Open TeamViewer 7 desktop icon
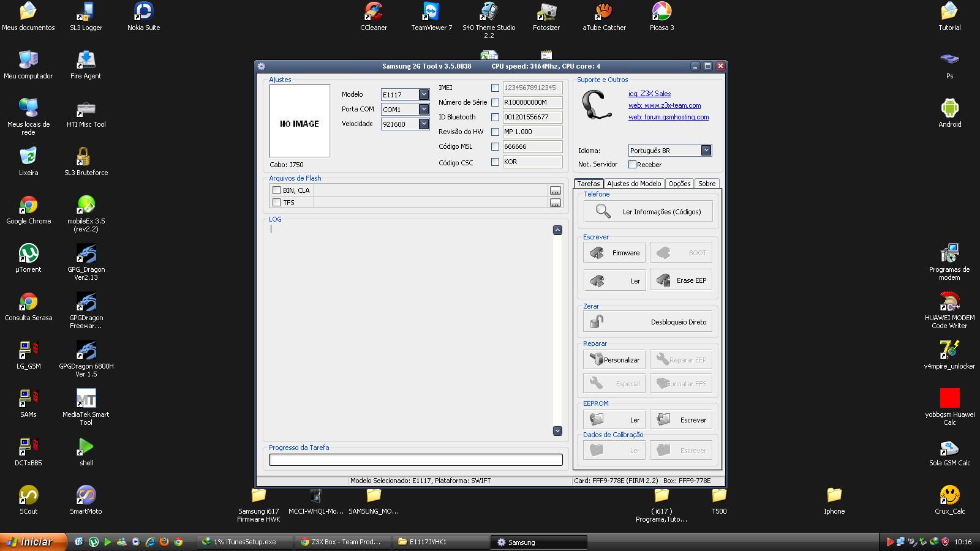 [431, 17]
